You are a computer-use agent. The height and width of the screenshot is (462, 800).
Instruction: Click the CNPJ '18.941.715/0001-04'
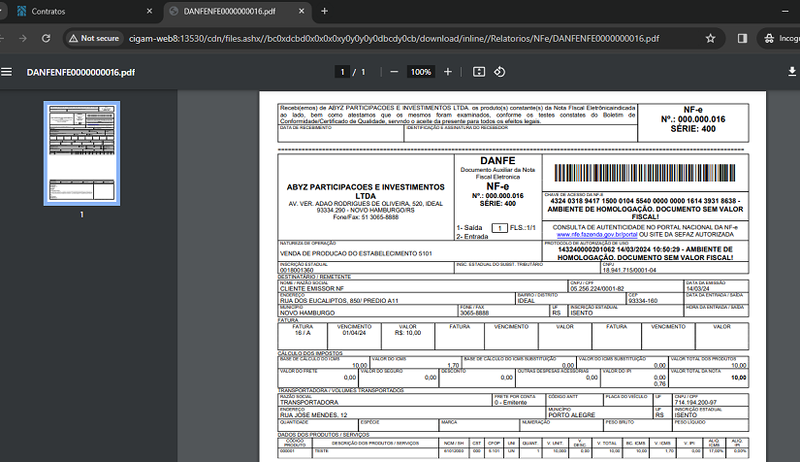[629, 270]
